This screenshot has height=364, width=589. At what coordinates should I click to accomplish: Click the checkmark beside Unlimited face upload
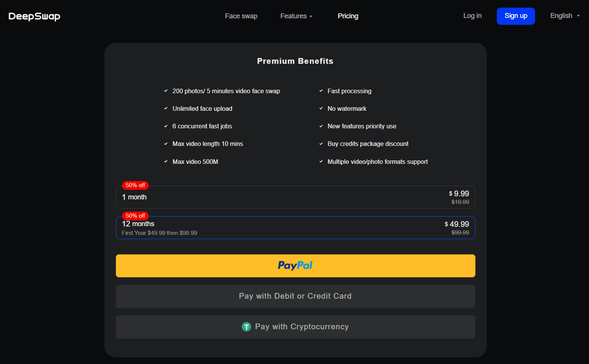click(166, 108)
